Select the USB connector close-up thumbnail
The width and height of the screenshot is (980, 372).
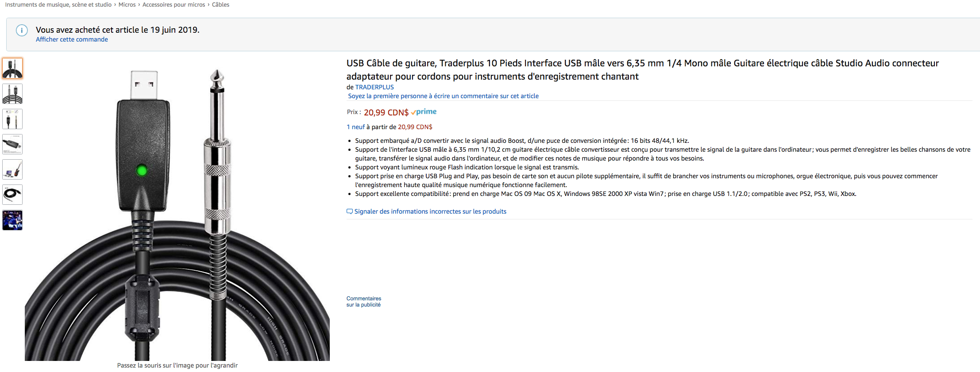[x=12, y=144]
